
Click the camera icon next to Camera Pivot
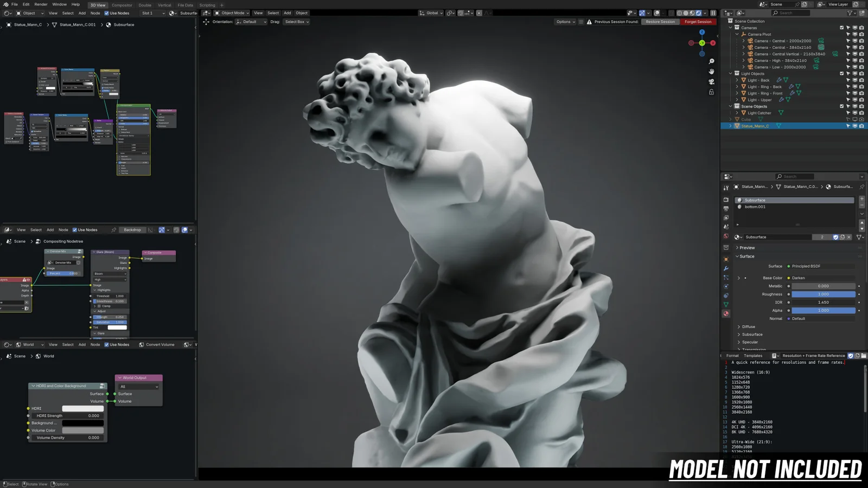tap(861, 34)
